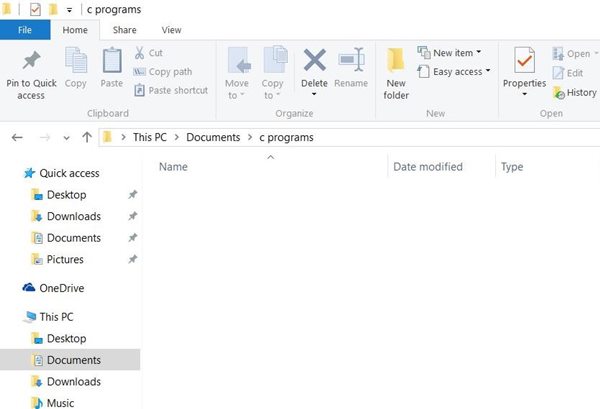This screenshot has height=409, width=600.
Task: Click pin icon beside Quick access Documents
Action: tap(132, 238)
